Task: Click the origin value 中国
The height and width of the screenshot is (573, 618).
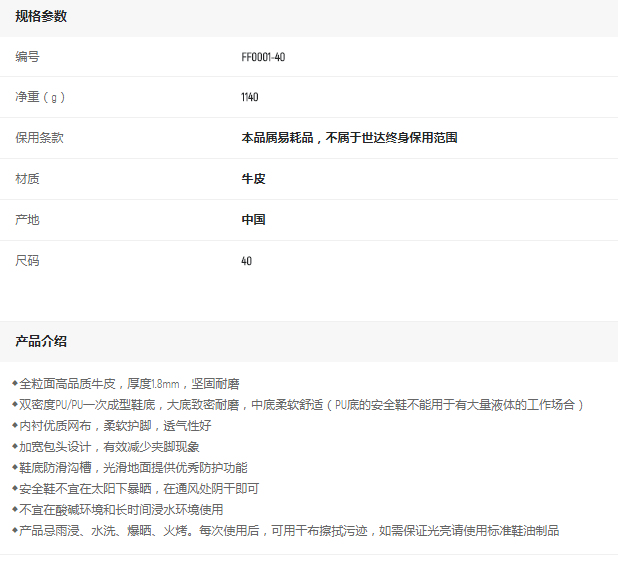Action: (253, 219)
